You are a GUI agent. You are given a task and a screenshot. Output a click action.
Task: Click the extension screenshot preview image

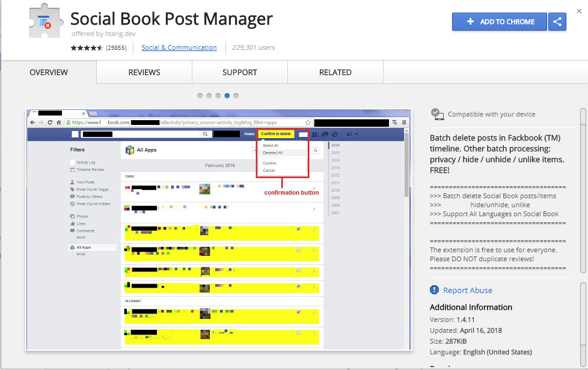(x=219, y=229)
